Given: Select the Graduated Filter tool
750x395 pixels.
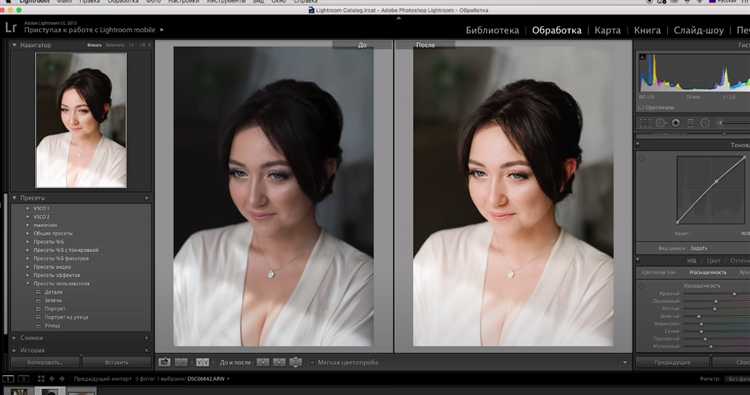Looking at the screenshot, I should click(x=691, y=123).
